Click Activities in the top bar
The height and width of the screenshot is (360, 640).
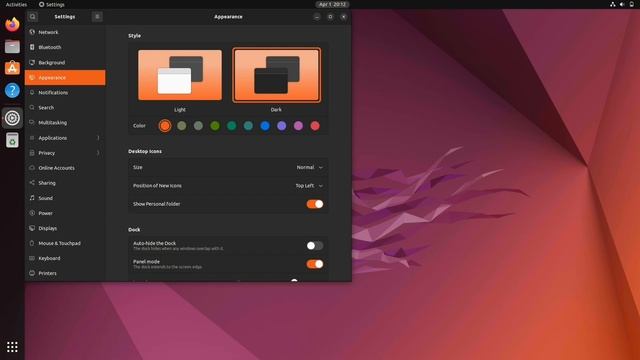tap(16, 4)
